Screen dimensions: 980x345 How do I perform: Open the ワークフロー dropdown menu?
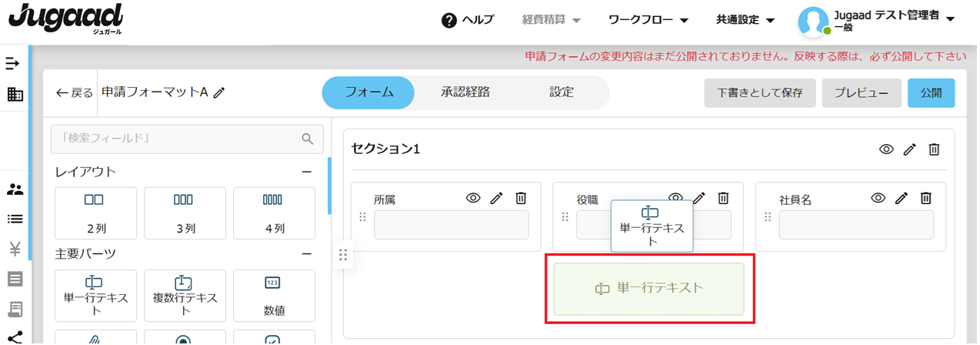[648, 20]
